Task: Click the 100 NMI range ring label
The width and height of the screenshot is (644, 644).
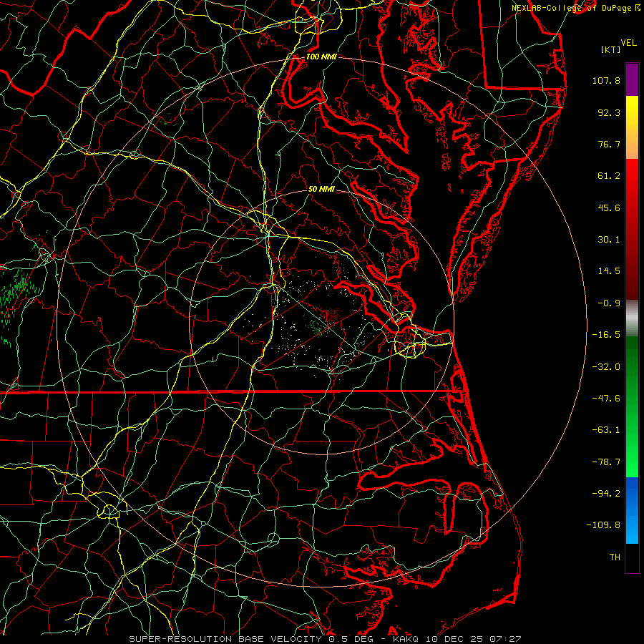Action: pos(321,57)
